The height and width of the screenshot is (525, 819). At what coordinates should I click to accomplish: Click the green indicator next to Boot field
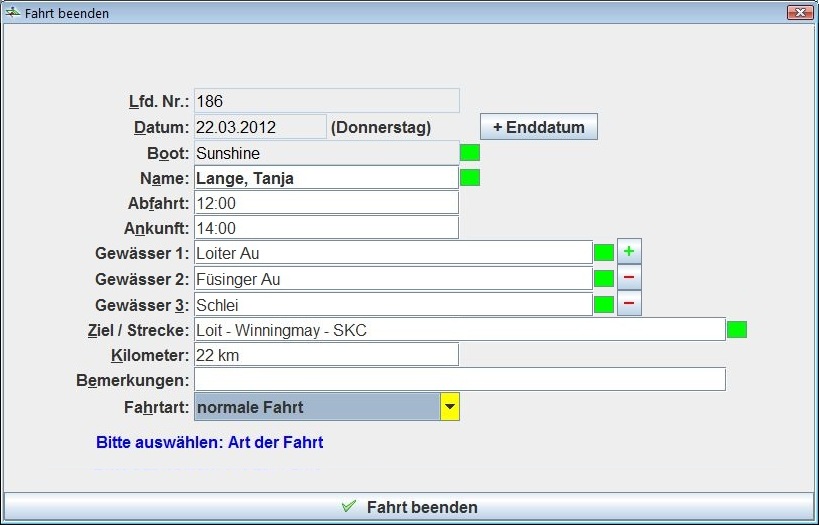pyautogui.click(x=470, y=153)
